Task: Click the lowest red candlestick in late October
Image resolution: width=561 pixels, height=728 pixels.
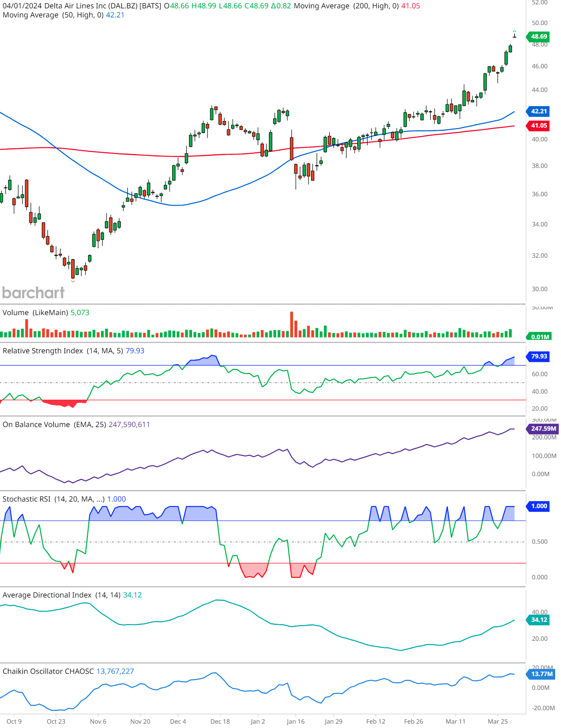Action: [x=73, y=269]
